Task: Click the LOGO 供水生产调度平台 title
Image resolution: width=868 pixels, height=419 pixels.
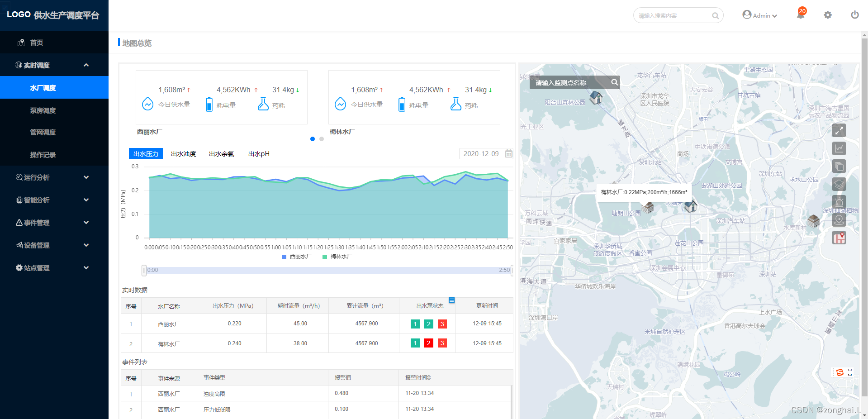Action: click(x=53, y=15)
